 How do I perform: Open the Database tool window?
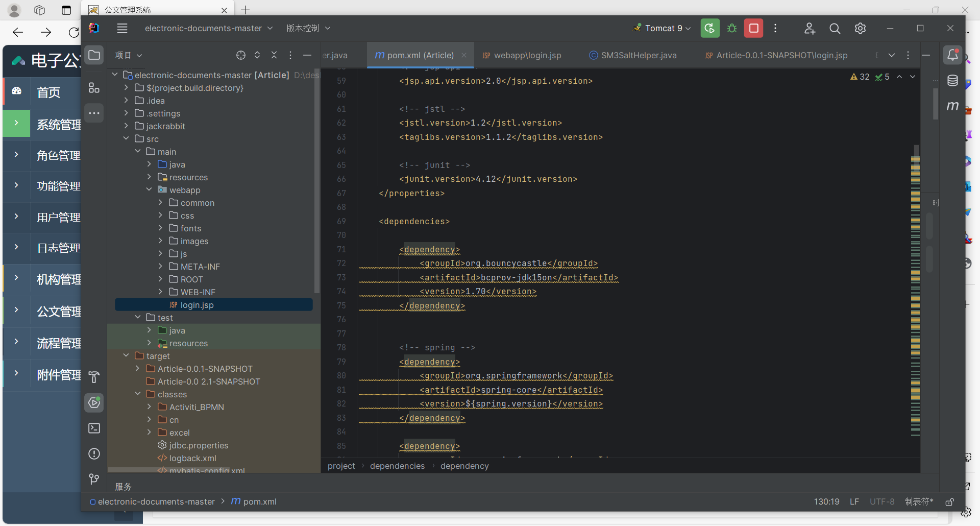(x=952, y=80)
